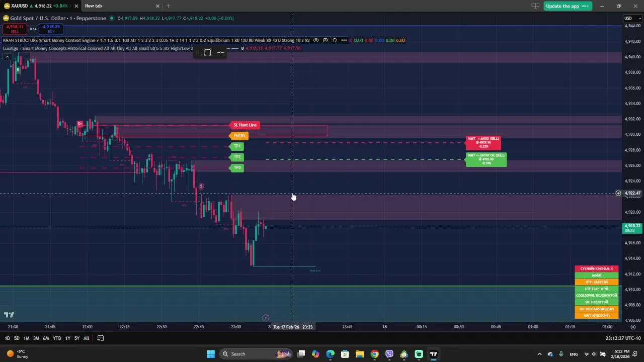
Task: Select 1D time range
Action: click(x=7, y=338)
